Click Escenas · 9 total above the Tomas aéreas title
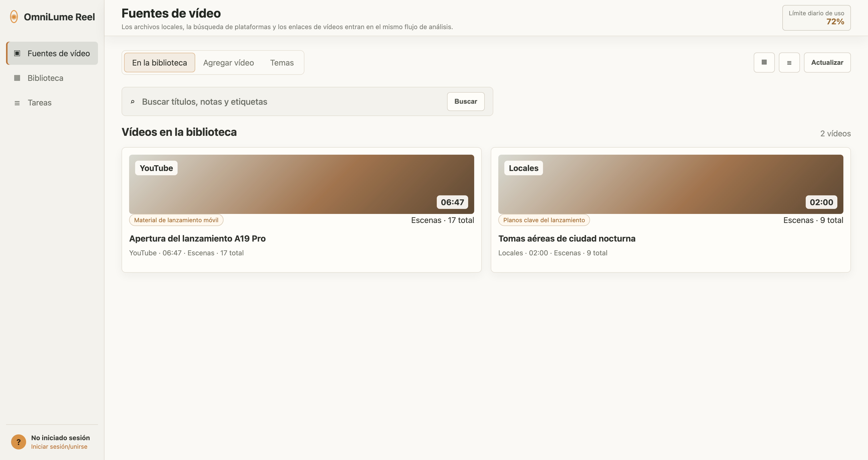This screenshot has height=460, width=868. 813,220
